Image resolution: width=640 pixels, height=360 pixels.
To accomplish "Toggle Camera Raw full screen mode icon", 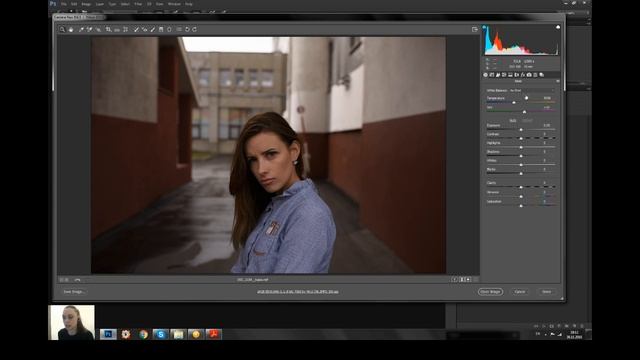I will (x=475, y=29).
